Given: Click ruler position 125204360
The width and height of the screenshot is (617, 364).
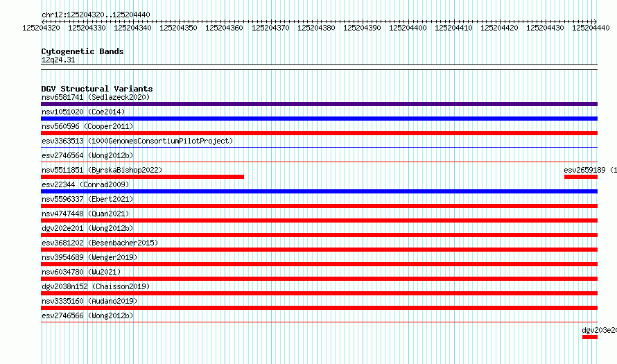Looking at the screenshot, I should (x=225, y=28).
